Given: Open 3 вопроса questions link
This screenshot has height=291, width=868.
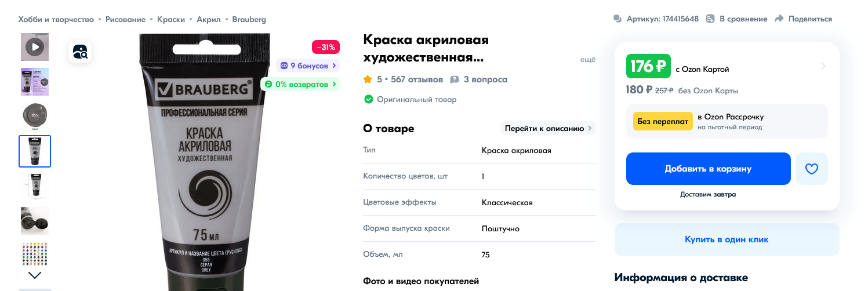Looking at the screenshot, I should point(485,79).
